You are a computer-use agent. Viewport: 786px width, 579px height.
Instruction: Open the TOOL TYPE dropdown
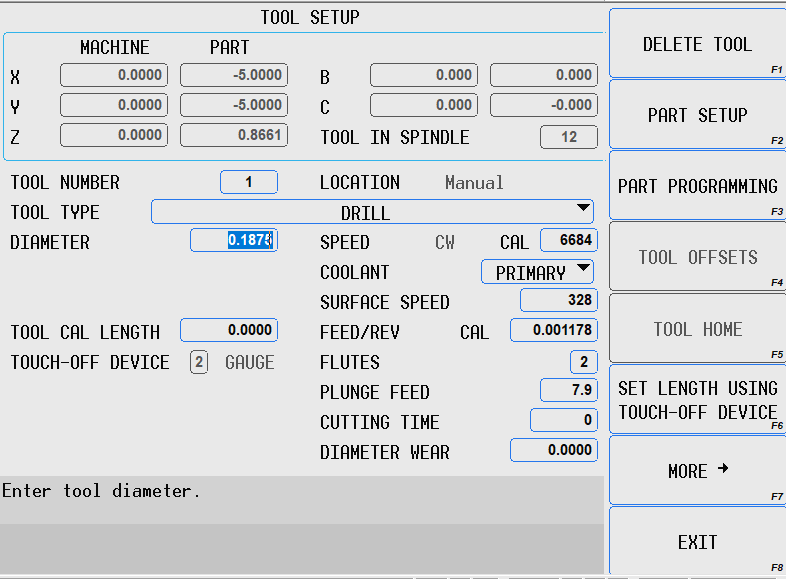point(372,212)
